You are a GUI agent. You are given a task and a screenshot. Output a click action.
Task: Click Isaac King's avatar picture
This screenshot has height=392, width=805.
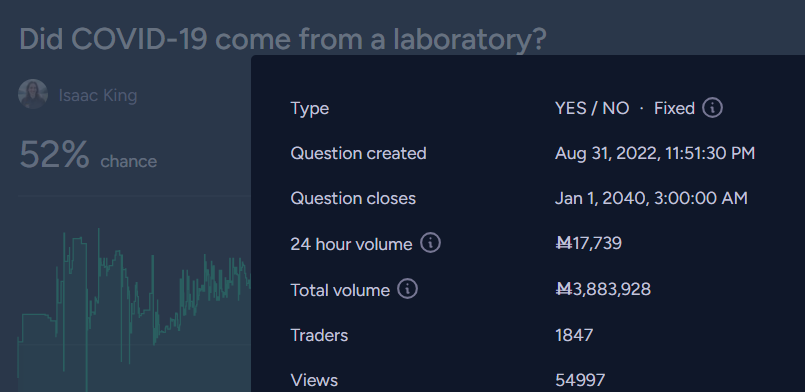pos(33,94)
